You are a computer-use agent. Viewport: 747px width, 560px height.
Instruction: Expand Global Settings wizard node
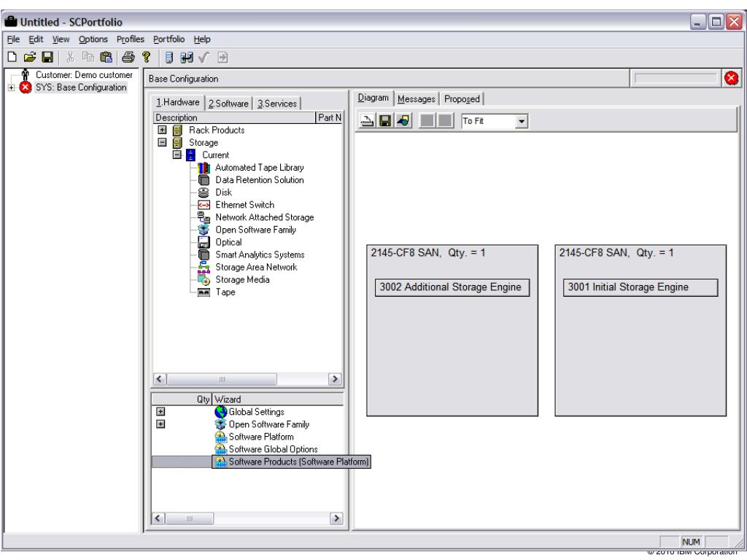[x=160, y=411]
